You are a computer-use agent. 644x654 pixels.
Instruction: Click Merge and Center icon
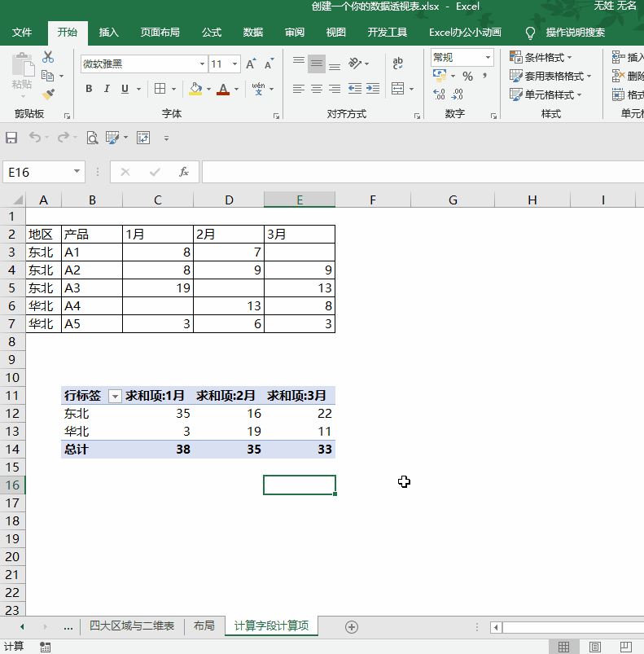[x=397, y=89]
